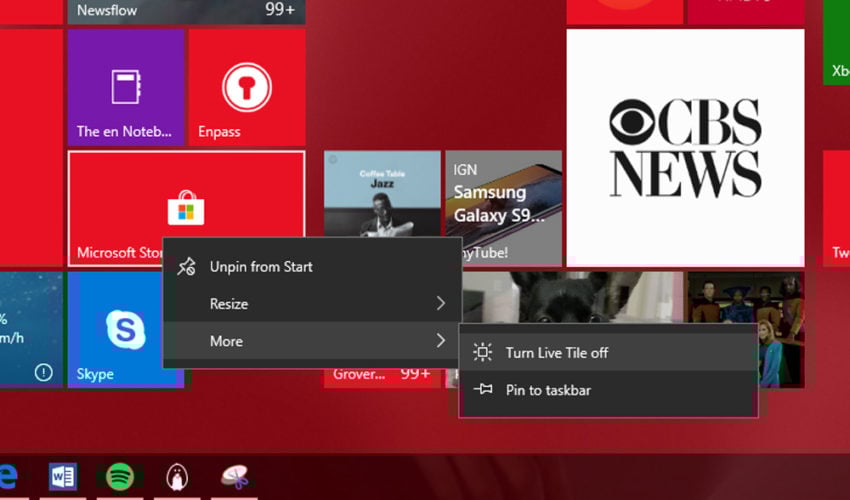Choose the More menu entry

tap(313, 341)
